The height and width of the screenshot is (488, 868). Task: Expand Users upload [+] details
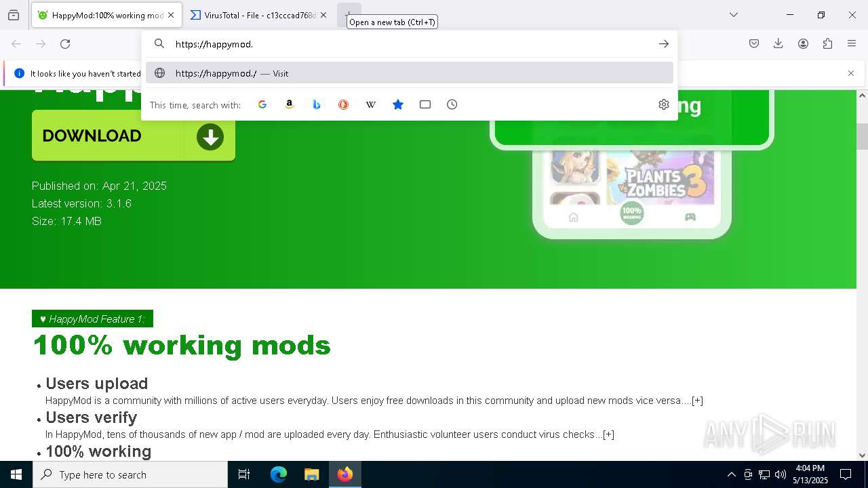[x=697, y=401]
